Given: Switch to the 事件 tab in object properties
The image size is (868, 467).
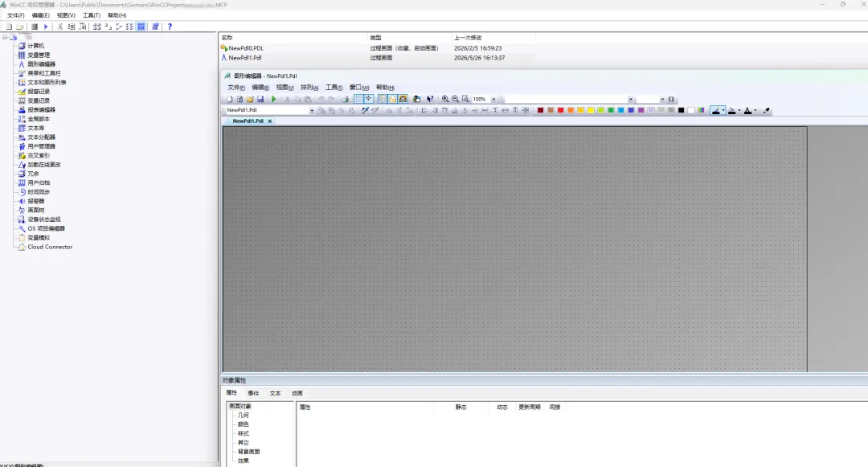Looking at the screenshot, I should pyautogui.click(x=253, y=393).
